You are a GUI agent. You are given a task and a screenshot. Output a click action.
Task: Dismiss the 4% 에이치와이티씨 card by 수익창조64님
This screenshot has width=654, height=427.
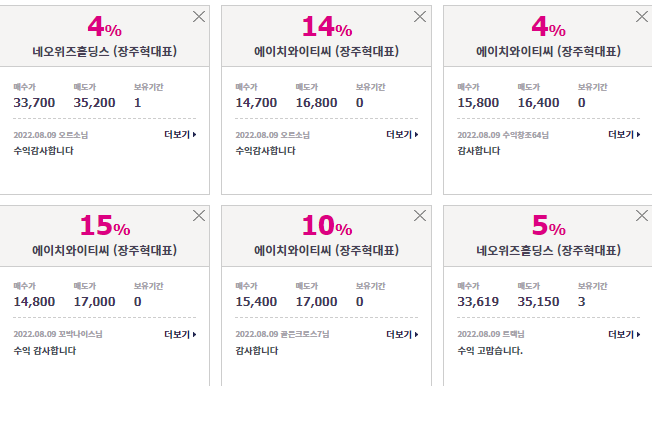point(641,17)
